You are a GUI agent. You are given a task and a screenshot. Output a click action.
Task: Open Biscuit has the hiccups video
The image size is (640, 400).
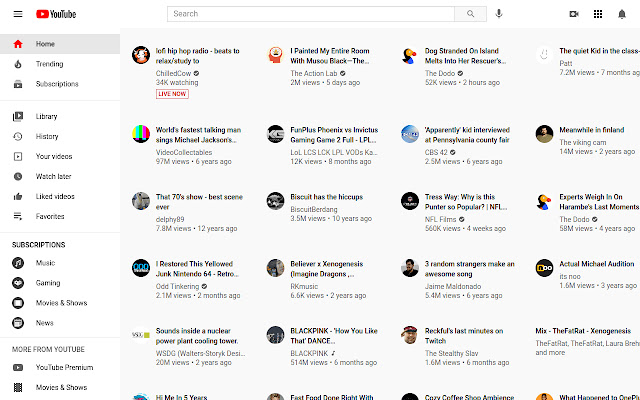[327, 197]
